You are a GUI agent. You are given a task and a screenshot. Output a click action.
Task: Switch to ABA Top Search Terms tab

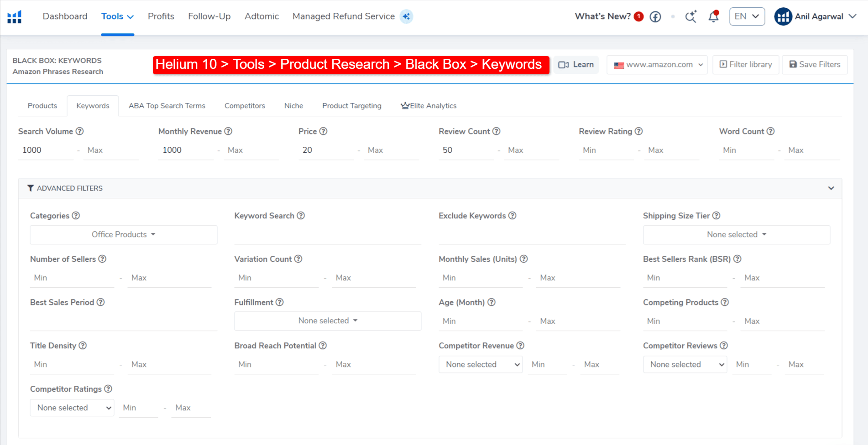pos(167,106)
